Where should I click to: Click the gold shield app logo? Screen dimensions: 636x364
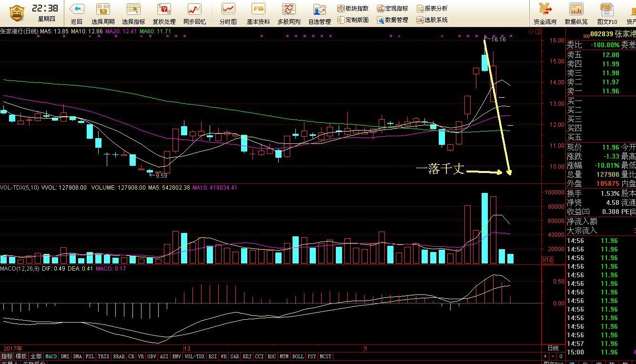tap(16, 13)
